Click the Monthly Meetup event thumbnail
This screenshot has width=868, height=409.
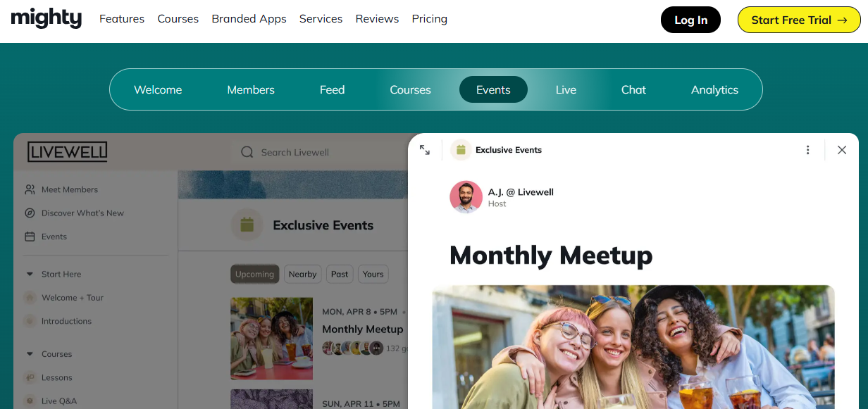[x=271, y=338]
